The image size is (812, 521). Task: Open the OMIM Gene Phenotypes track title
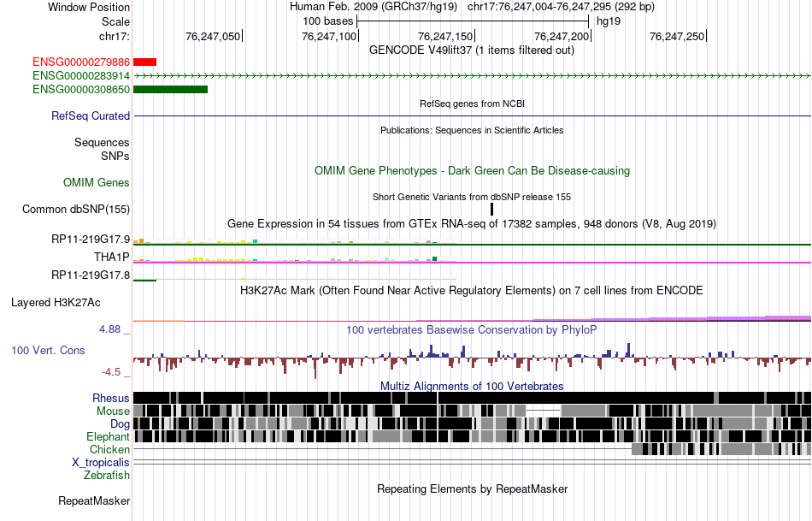click(472, 170)
